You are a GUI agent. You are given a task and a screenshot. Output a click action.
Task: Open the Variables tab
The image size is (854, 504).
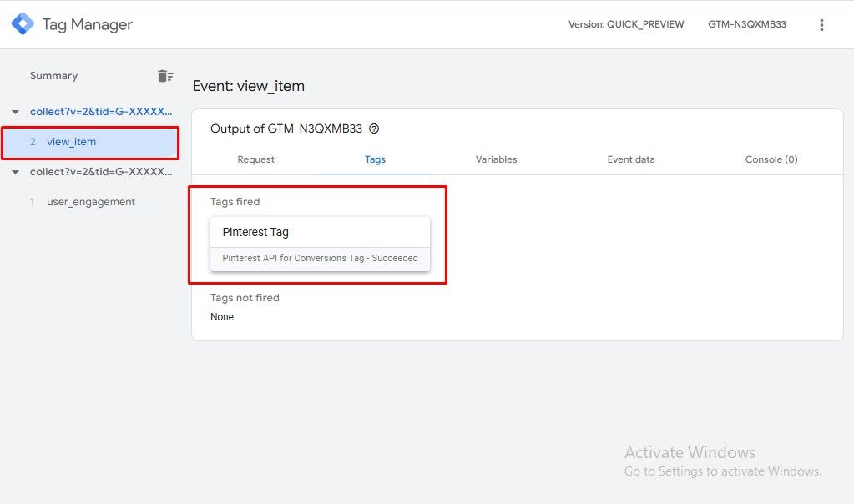click(x=496, y=159)
